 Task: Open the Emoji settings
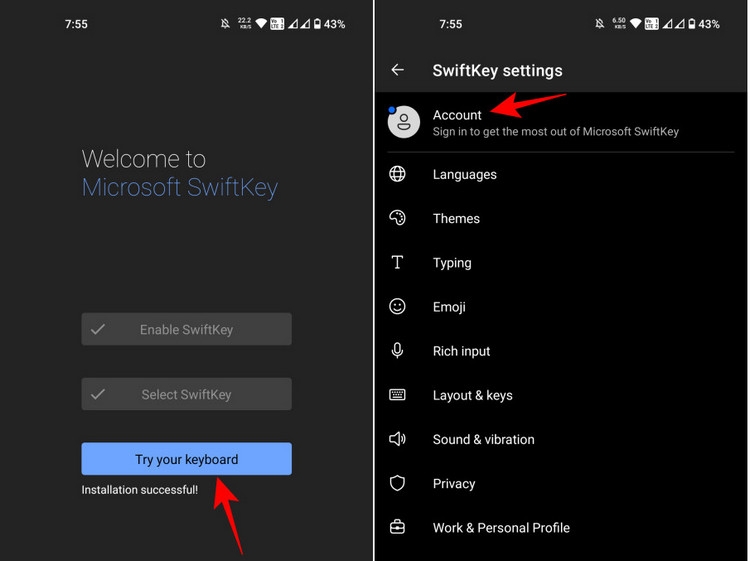(561, 306)
